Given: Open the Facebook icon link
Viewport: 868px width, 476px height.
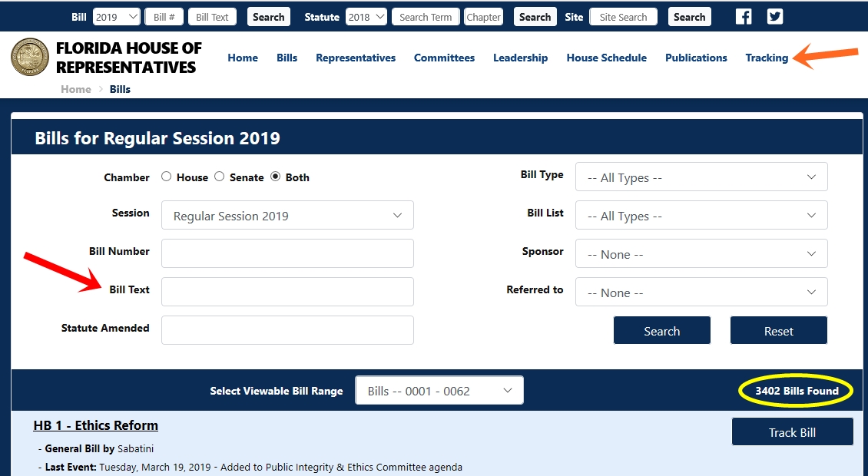Looking at the screenshot, I should point(744,17).
